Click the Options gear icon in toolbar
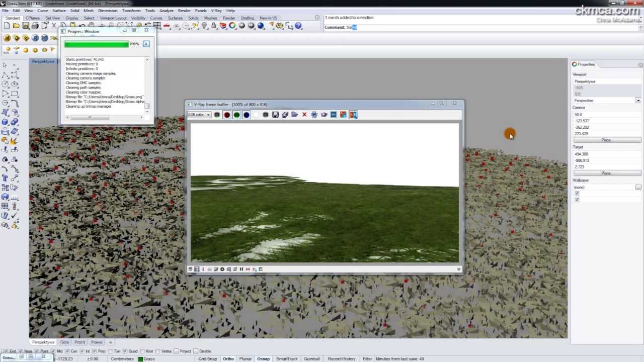The height and width of the screenshot is (362, 644). pos(279,26)
